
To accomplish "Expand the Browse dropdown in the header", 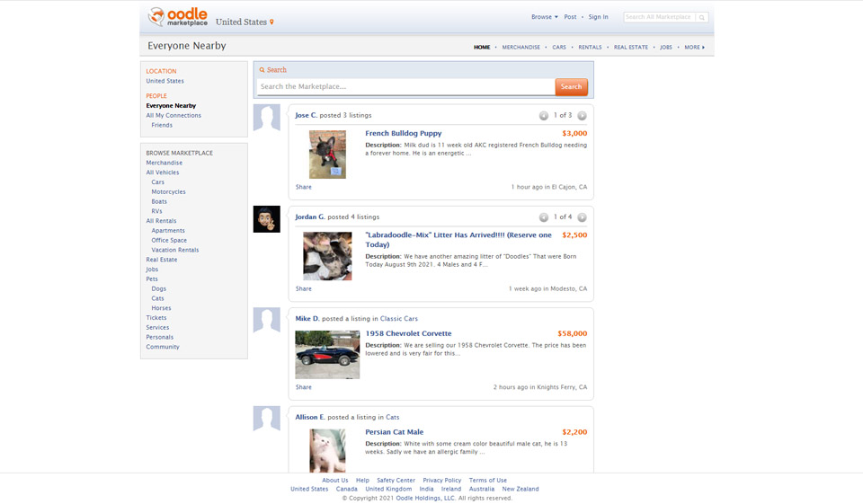I will point(544,17).
